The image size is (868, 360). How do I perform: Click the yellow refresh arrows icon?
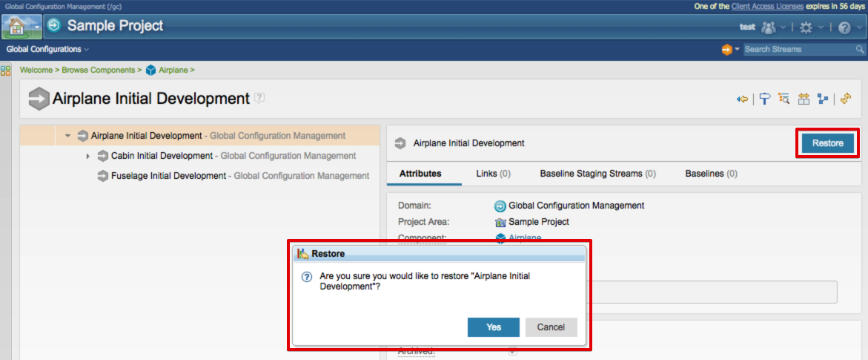click(846, 99)
